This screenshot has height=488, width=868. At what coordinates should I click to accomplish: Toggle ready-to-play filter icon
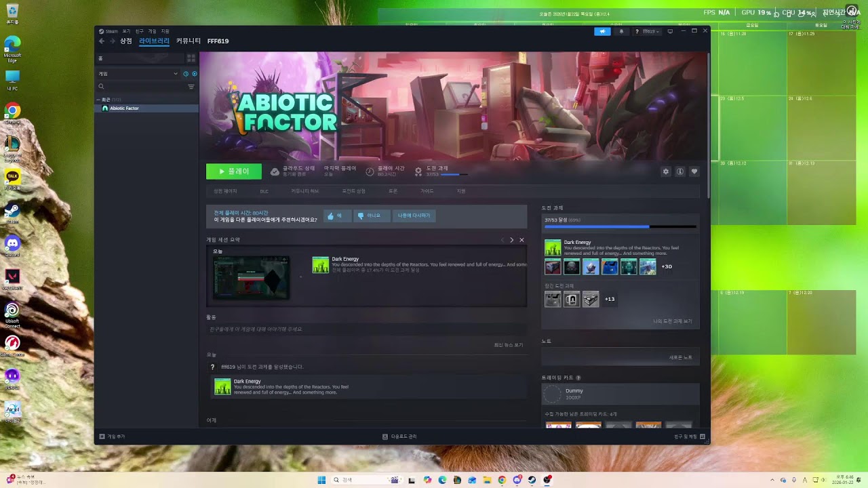tap(194, 74)
